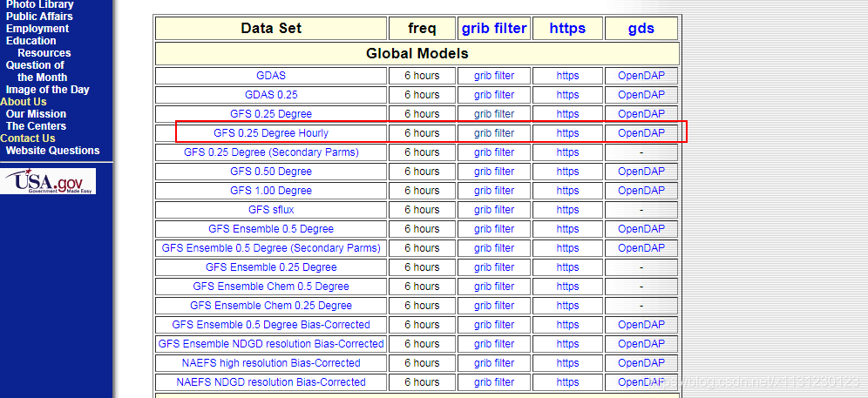Open the GFS 0.25 Degree Hourly link
The height and width of the screenshot is (398, 868).
point(271,133)
